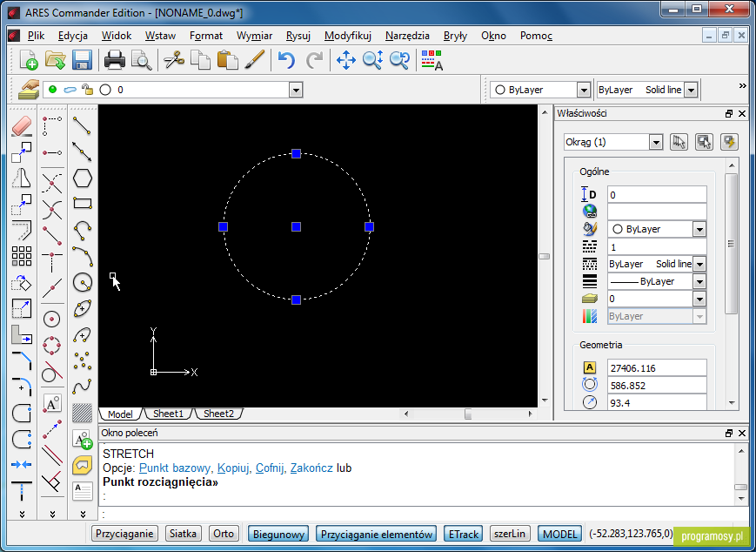
Task: Open the Layers Manager icon
Action: pyautogui.click(x=29, y=90)
